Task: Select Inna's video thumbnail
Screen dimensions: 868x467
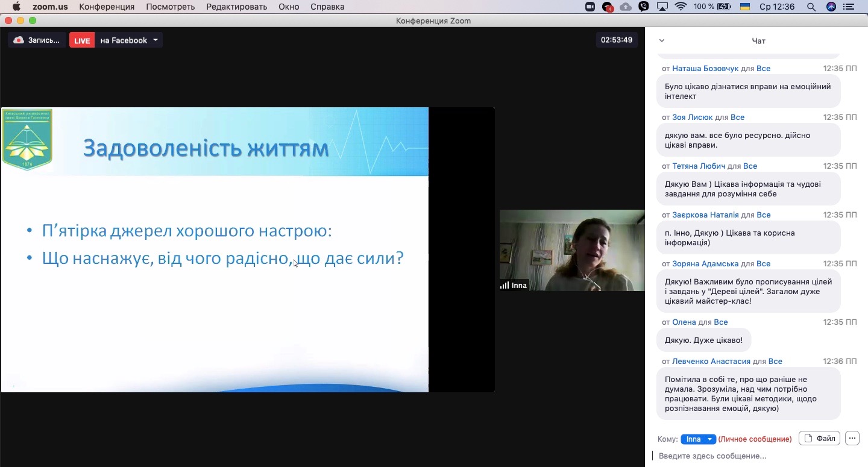Action: [572, 250]
